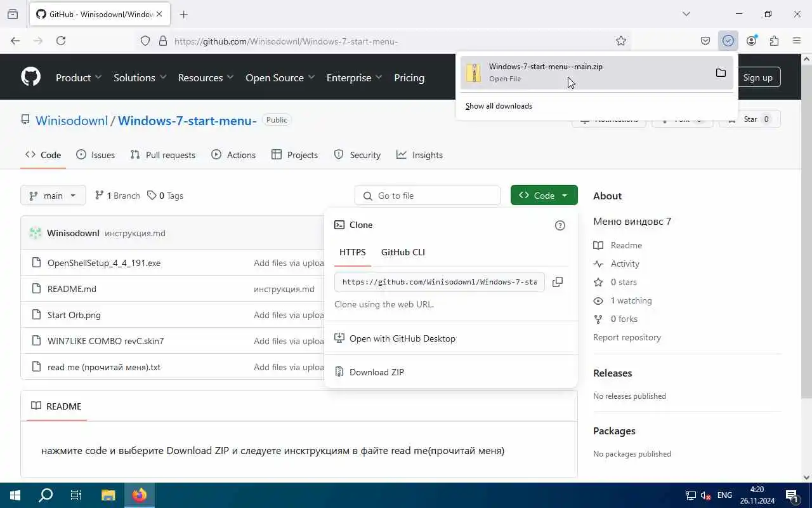Select GitHub CLI clone tab

point(403,252)
